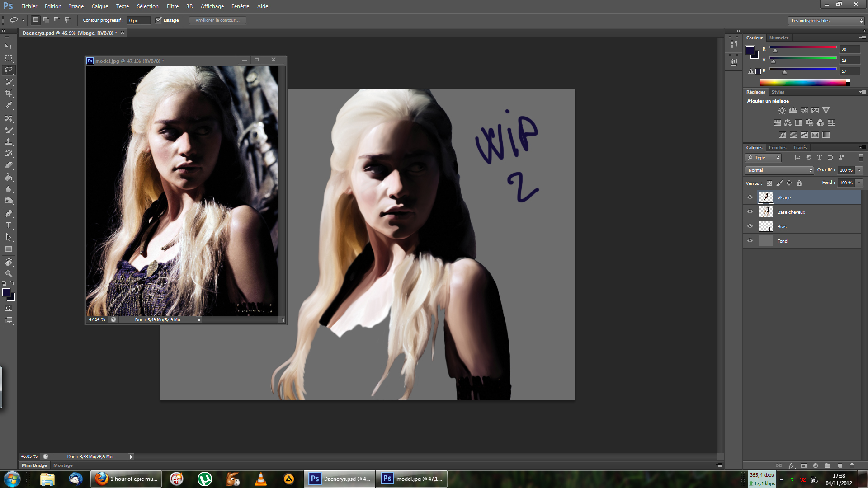Screen dimensions: 868x488
Task: Choose Subtract from selection mode
Action: pos(57,20)
